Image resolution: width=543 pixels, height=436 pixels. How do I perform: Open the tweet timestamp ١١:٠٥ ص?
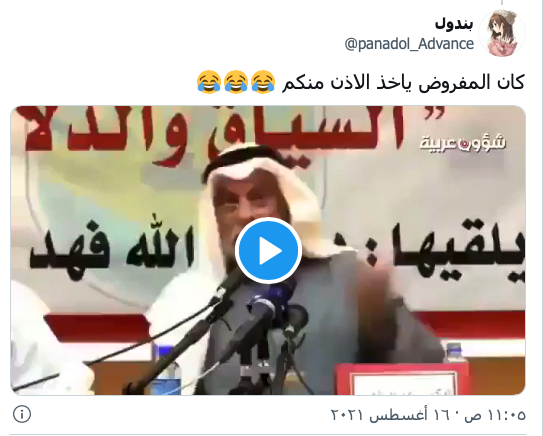point(496,415)
